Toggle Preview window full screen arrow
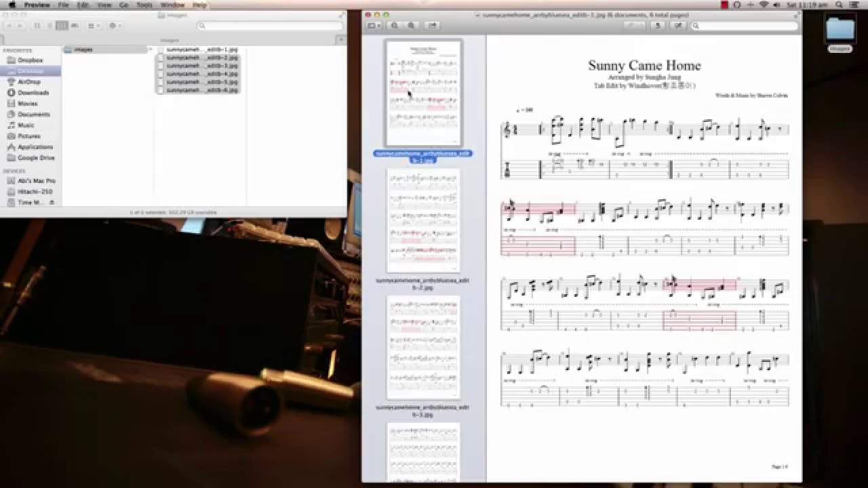The width and height of the screenshot is (868, 488). point(796,14)
